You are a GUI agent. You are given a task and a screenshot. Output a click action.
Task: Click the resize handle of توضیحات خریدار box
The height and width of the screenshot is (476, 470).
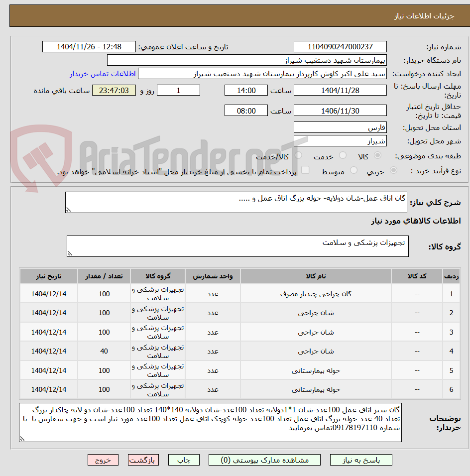point(22,439)
